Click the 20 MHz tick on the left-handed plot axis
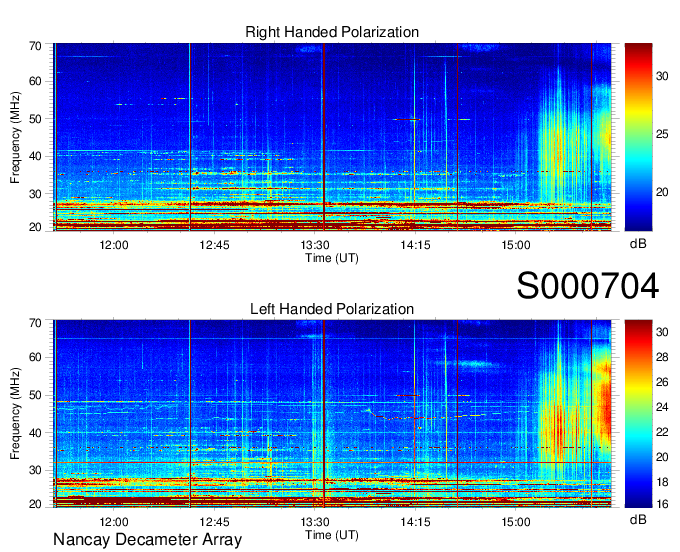 [x=35, y=503]
